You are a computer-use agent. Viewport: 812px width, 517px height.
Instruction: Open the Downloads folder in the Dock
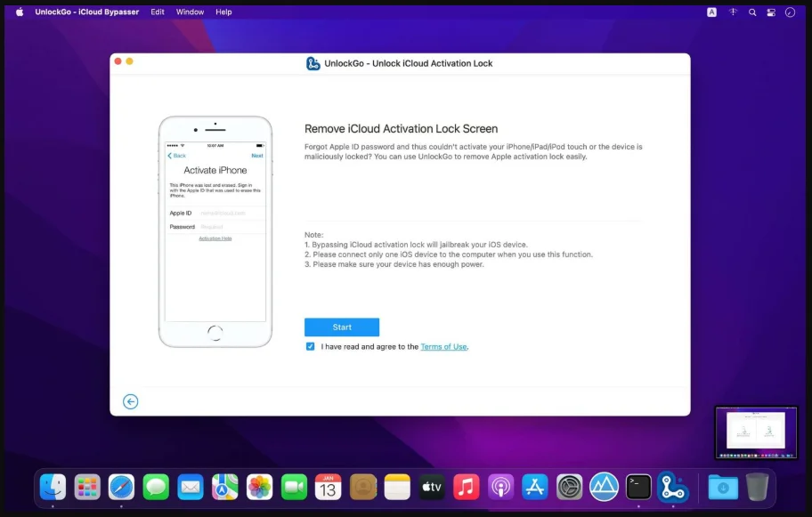coord(723,487)
